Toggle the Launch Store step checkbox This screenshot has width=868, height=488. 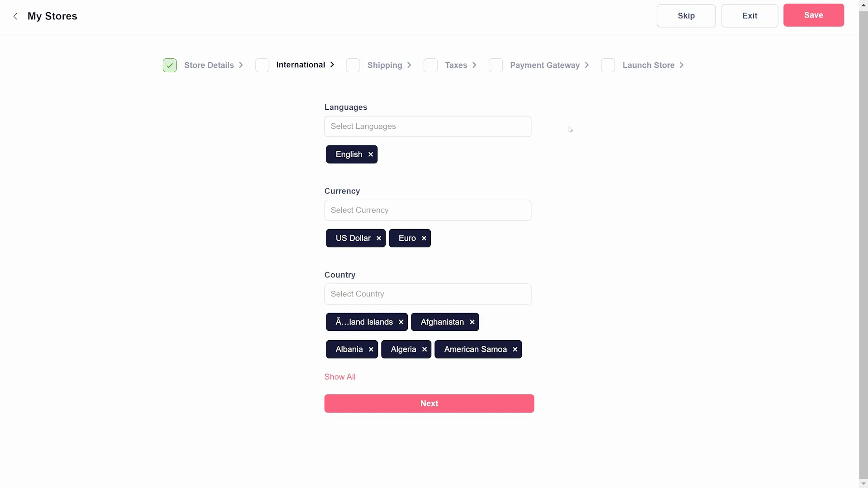point(608,66)
